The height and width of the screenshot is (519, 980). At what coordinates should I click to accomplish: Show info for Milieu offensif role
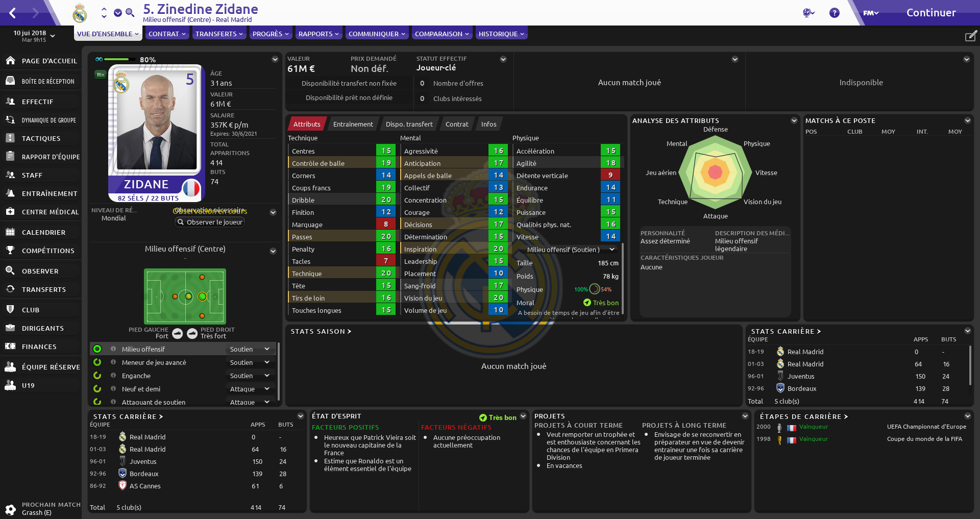pos(113,349)
